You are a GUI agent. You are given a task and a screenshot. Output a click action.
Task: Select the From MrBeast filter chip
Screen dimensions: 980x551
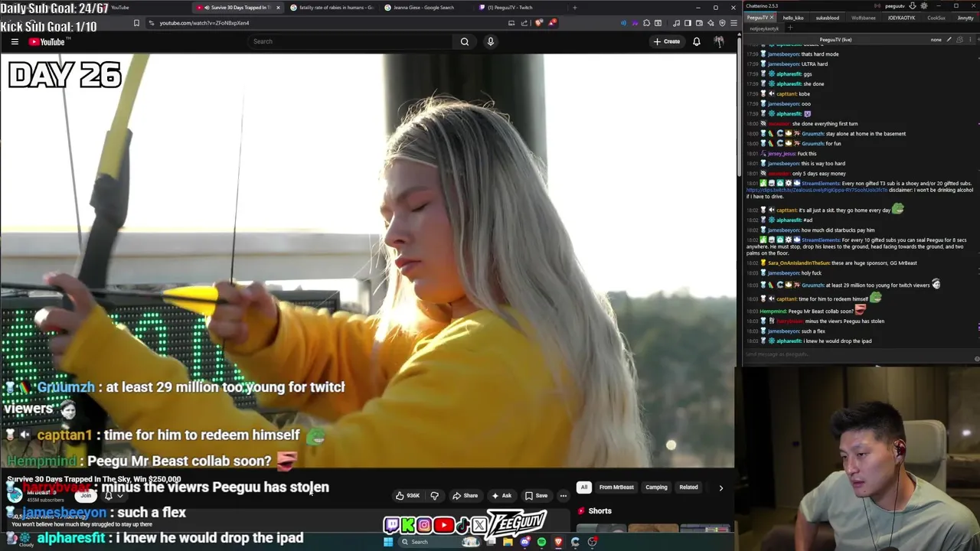coord(616,487)
